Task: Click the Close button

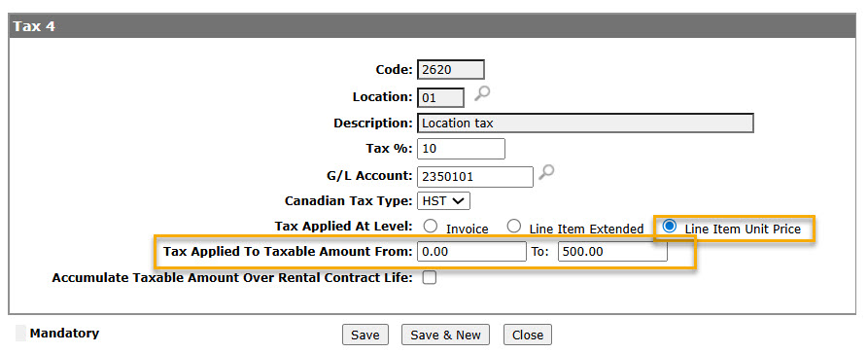Action: point(528,335)
